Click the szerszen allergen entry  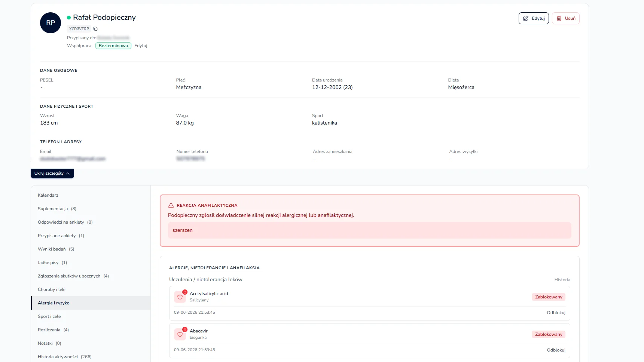tap(370, 230)
